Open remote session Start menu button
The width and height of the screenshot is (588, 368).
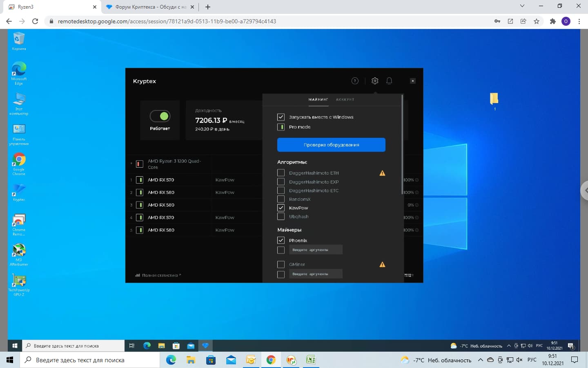click(15, 346)
